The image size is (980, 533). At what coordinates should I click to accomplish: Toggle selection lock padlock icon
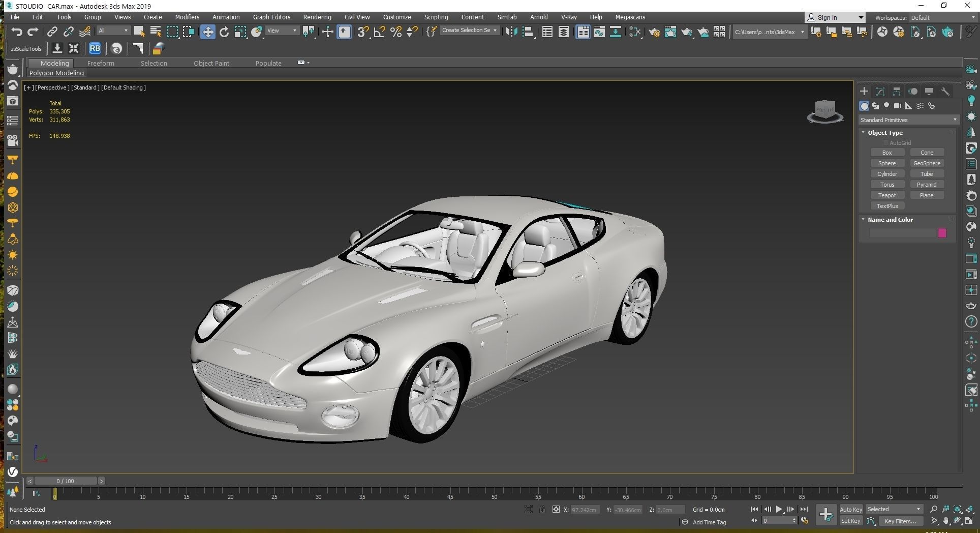542,509
